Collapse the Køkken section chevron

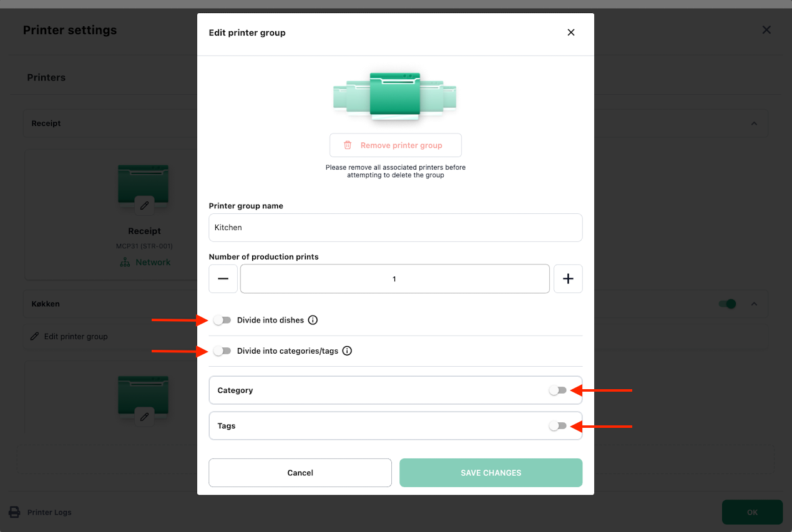754,304
